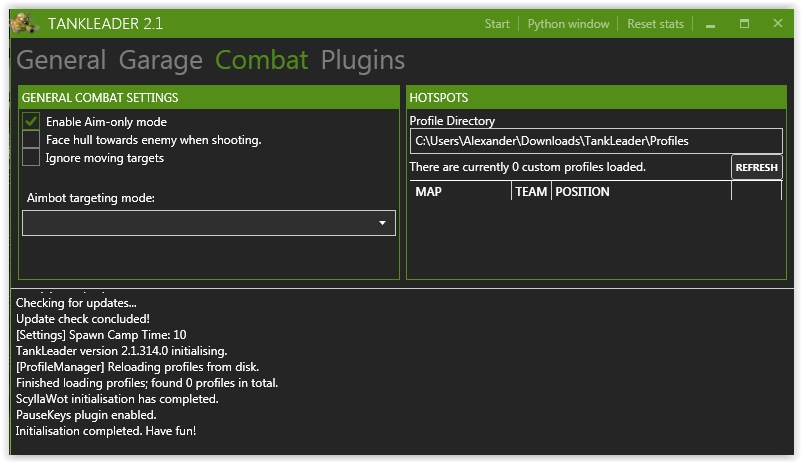Click the REFRESH profiles button

tap(756, 167)
